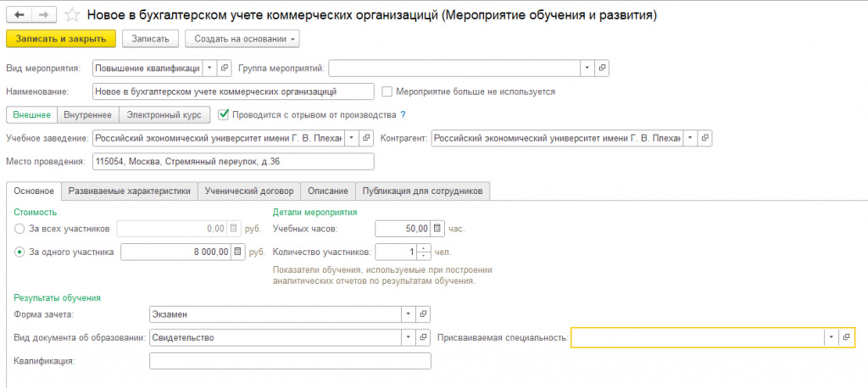This screenshot has width=868, height=388.
Task: Open Учебное заведение record icon
Action: pyautogui.click(x=366, y=138)
